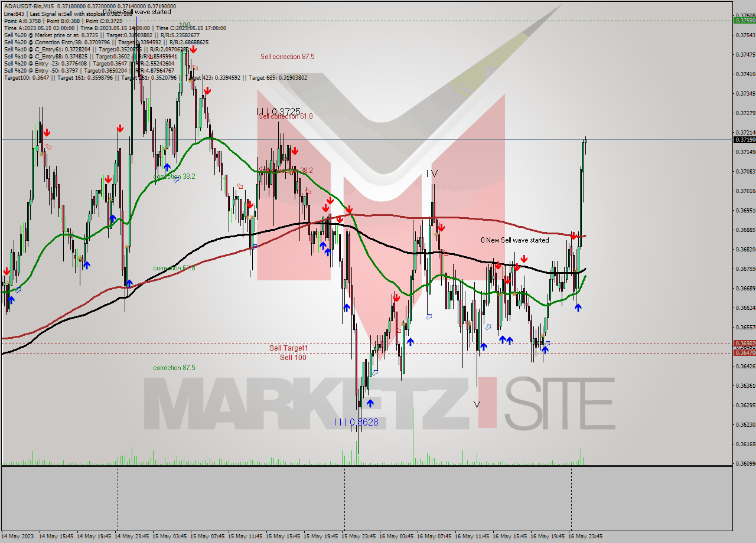Click the 0.36361 price axis value
The height and width of the screenshot is (543, 756).
click(745, 386)
